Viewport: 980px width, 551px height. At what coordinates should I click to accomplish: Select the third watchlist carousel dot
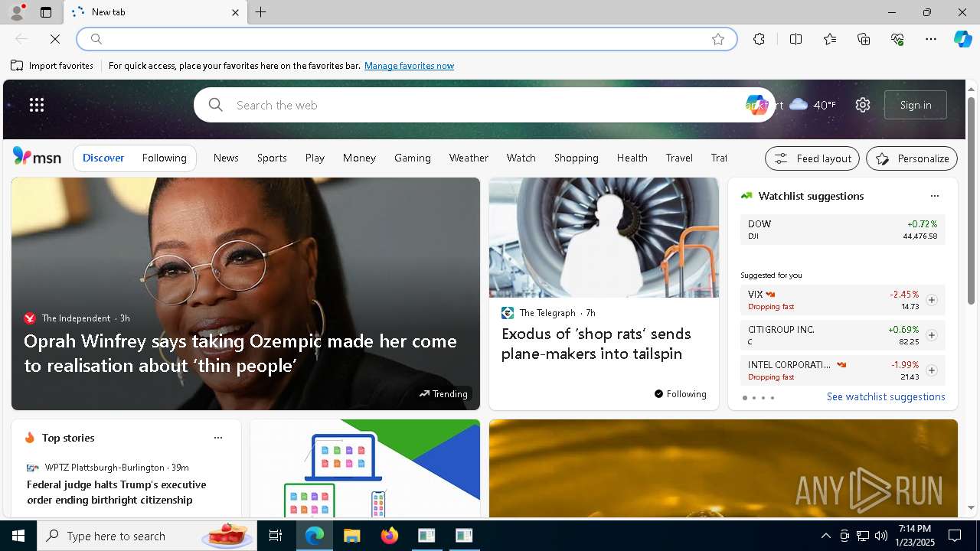click(x=763, y=398)
